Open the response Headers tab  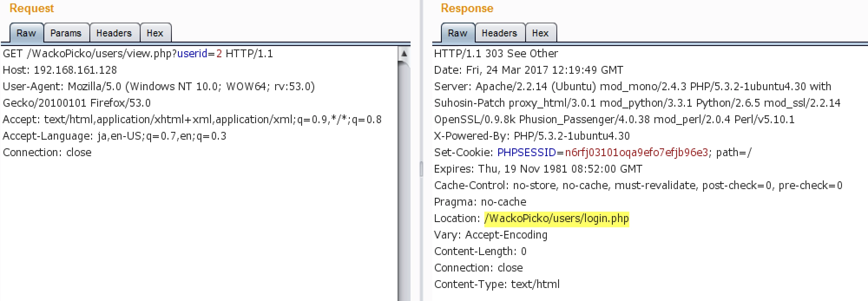[499, 33]
